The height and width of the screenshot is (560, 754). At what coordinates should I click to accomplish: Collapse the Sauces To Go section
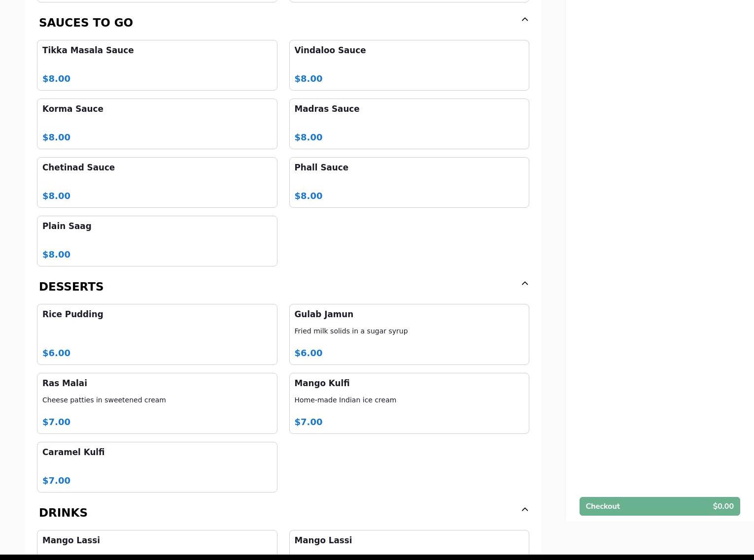pyautogui.click(x=524, y=20)
